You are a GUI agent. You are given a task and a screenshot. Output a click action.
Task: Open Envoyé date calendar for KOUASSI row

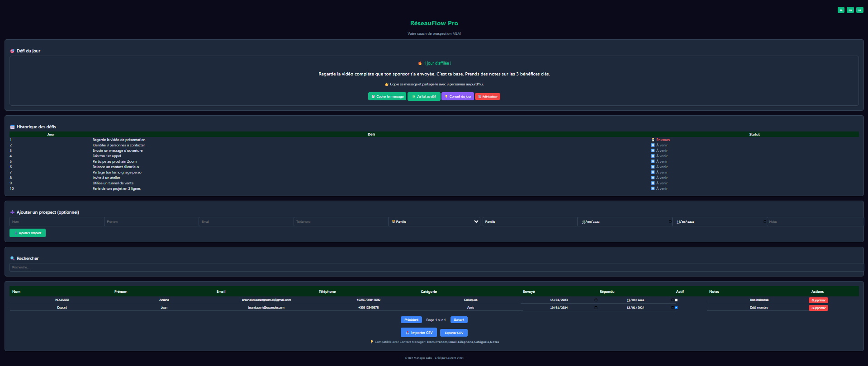[596, 300]
